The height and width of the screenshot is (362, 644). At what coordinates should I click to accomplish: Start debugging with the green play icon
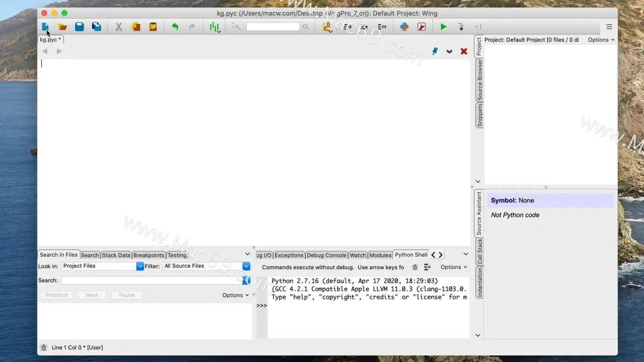point(443,26)
